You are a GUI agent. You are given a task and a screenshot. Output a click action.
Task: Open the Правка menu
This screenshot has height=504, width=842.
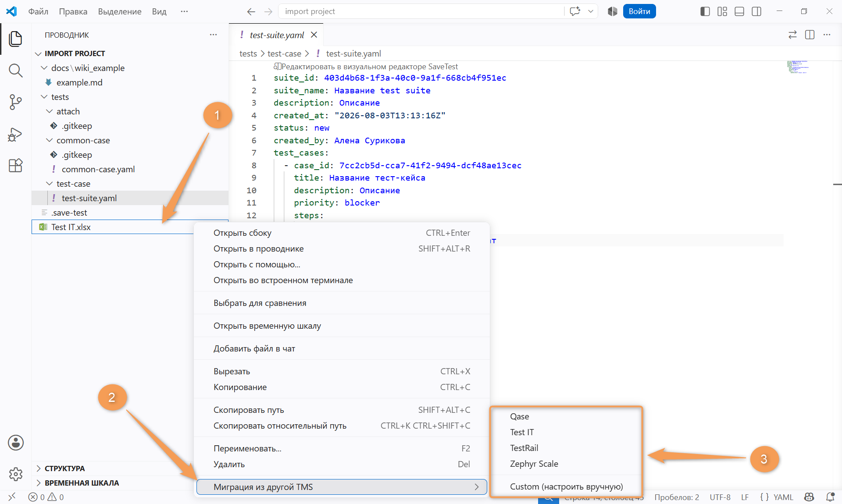[73, 11]
